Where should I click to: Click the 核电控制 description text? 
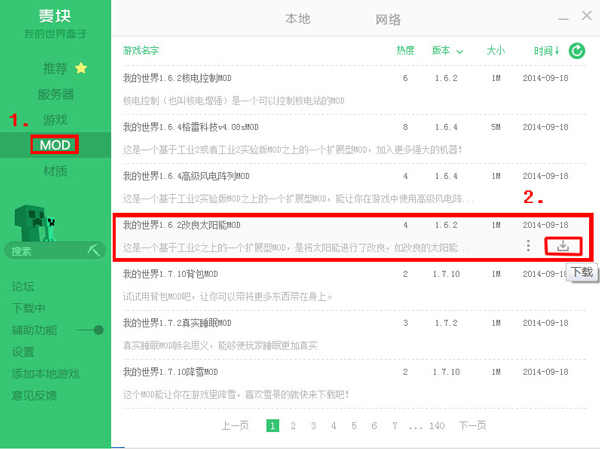(233, 101)
